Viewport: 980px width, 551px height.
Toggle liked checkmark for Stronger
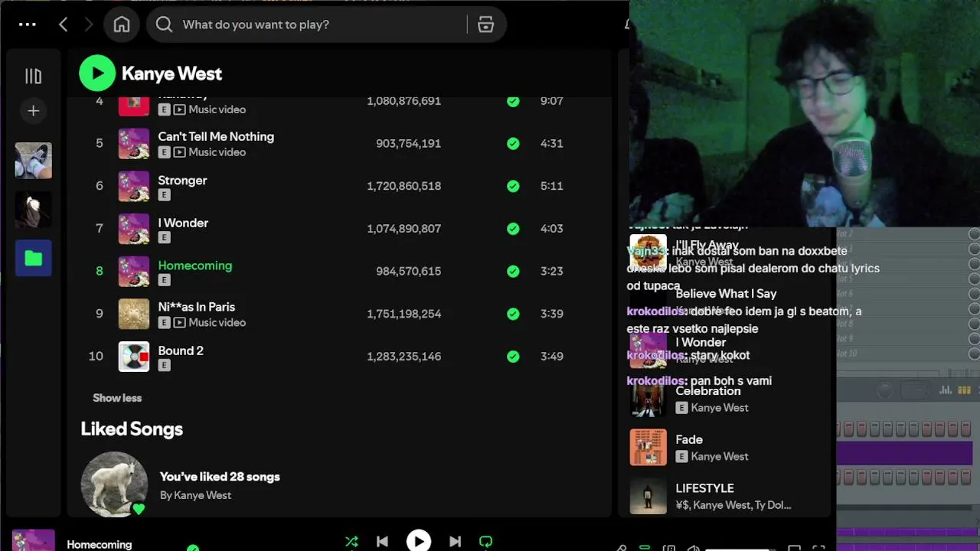tap(513, 186)
